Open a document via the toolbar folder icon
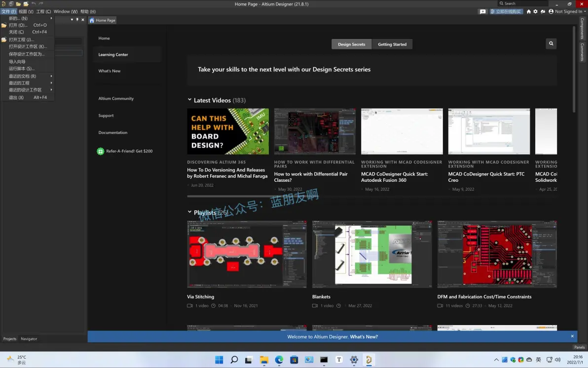 pos(18,4)
